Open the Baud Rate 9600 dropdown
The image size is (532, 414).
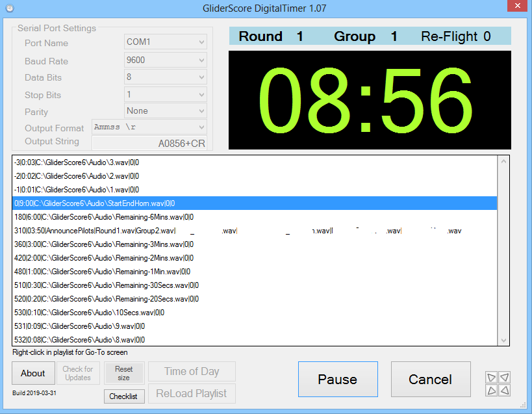166,60
